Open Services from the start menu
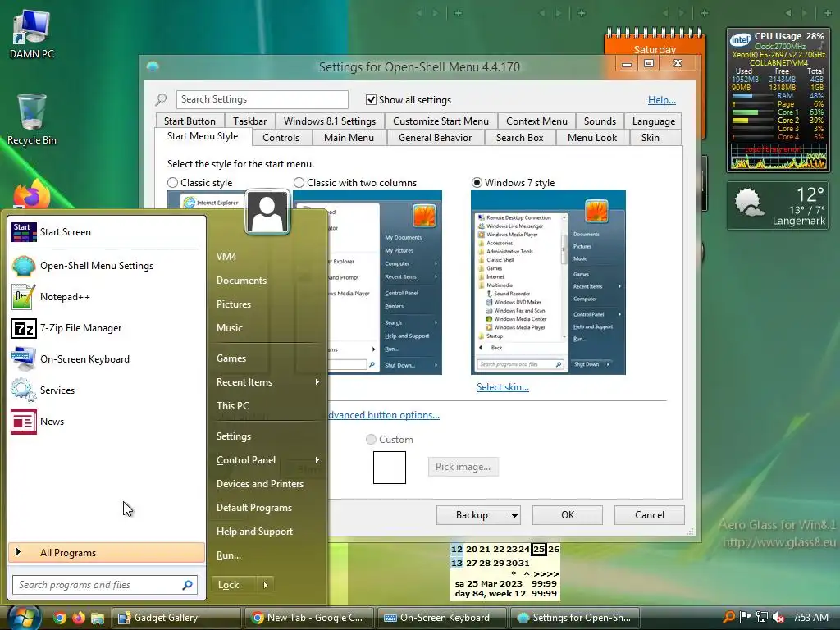 (x=106, y=390)
